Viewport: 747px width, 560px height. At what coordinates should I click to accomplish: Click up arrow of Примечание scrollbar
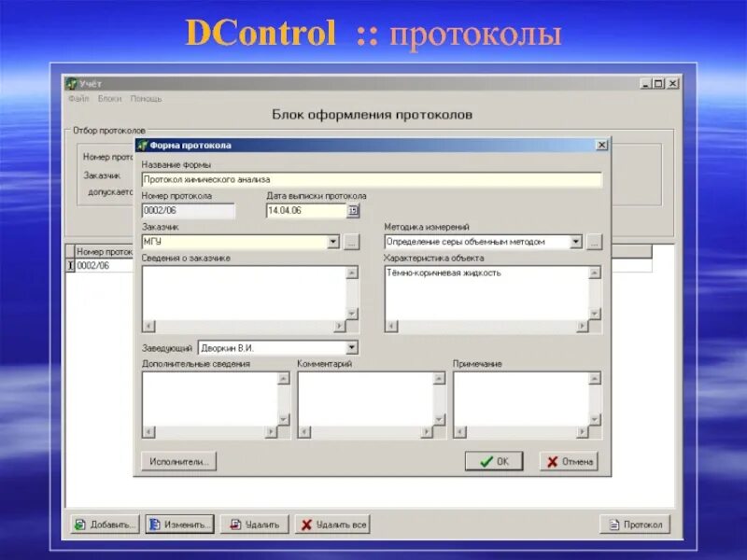[x=595, y=379]
